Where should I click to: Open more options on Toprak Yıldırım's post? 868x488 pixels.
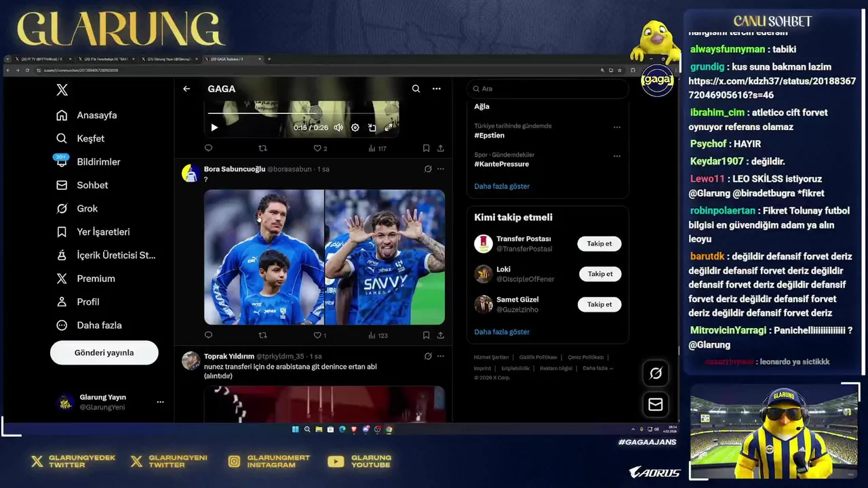(441, 356)
